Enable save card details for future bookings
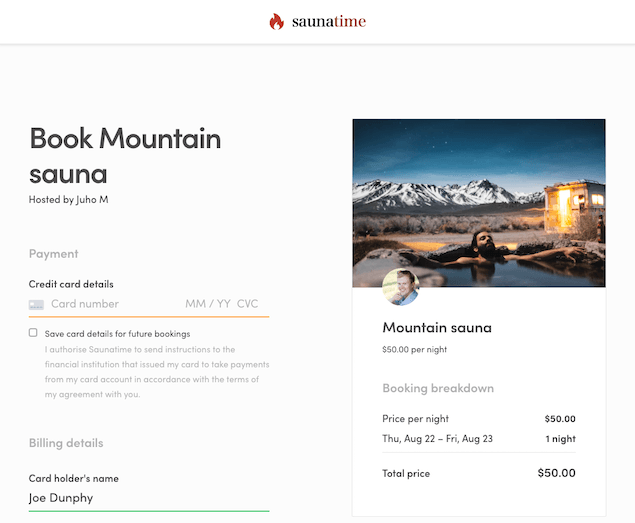Image resolution: width=635 pixels, height=523 pixels. click(33, 332)
